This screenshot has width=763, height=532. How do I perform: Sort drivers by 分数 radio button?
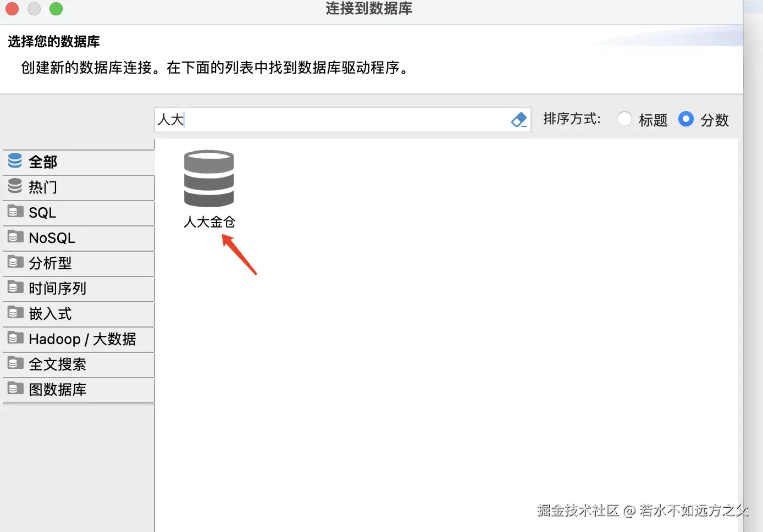point(686,119)
